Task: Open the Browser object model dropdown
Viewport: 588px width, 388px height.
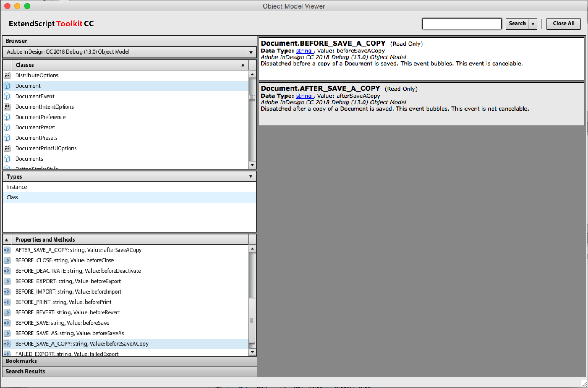Action: pyautogui.click(x=251, y=52)
